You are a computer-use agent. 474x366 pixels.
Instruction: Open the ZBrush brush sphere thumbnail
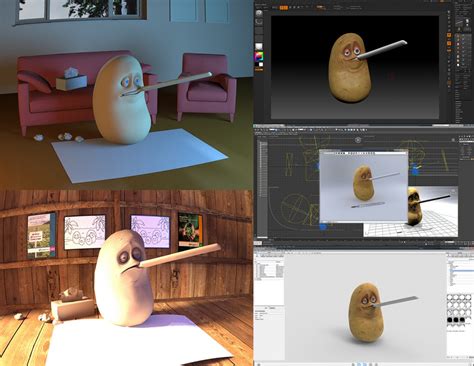point(259,13)
